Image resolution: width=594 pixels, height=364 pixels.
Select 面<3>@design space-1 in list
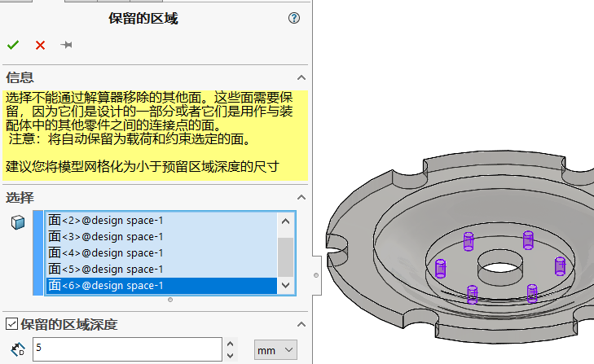click(161, 236)
